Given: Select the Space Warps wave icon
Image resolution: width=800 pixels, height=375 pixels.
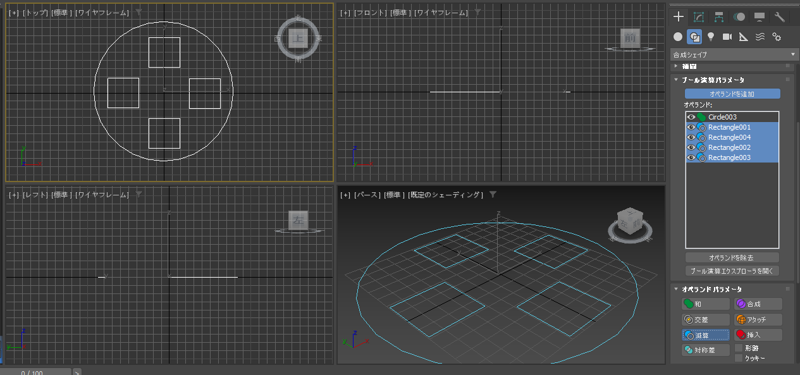Looking at the screenshot, I should pos(760,37).
